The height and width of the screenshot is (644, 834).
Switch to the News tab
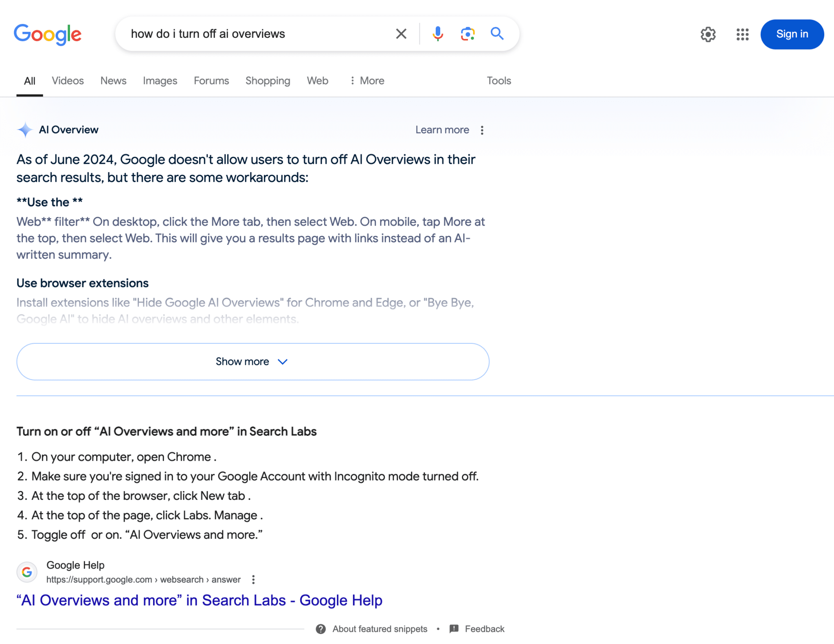[113, 81]
